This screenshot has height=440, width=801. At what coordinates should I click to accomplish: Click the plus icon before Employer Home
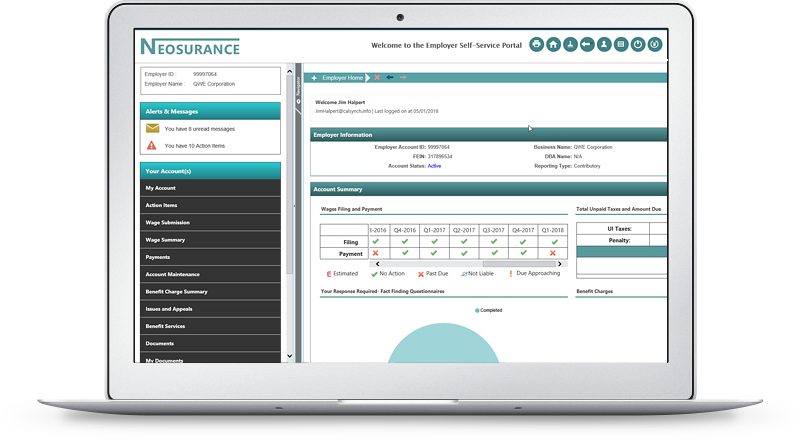(x=315, y=77)
